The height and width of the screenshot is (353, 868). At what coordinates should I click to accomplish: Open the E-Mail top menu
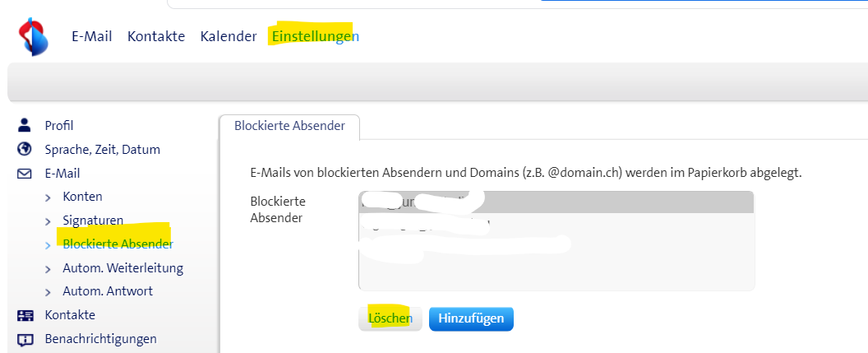(x=91, y=36)
